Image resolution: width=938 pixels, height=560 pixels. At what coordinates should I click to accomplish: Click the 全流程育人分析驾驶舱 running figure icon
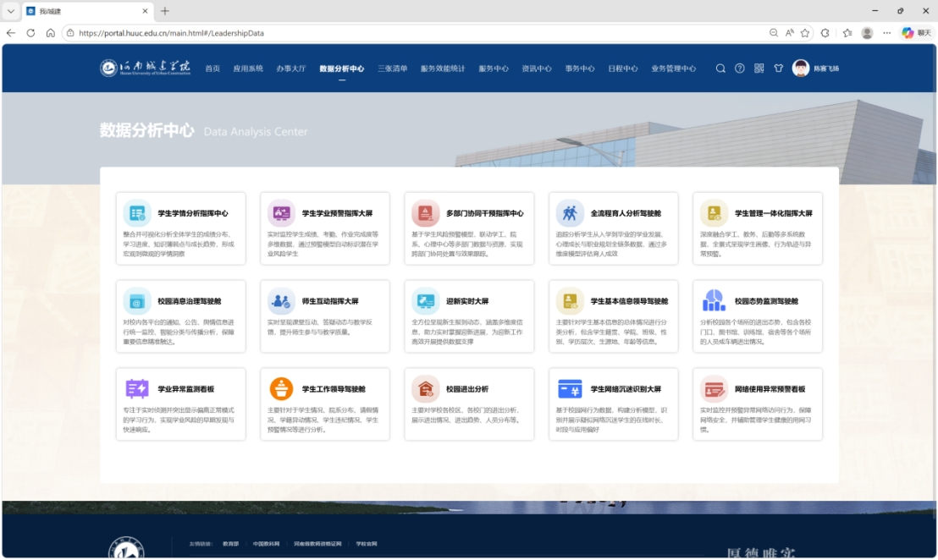pos(570,213)
